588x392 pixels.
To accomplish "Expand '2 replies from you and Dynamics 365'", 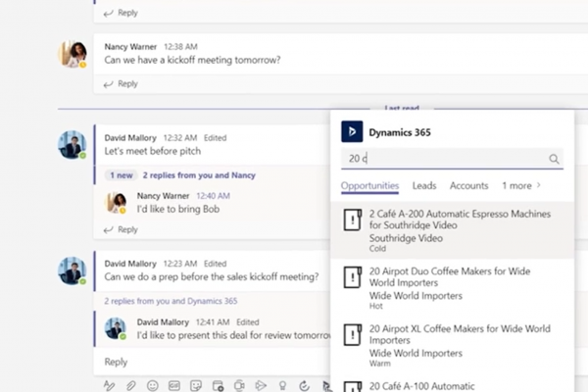I will pyautogui.click(x=171, y=301).
